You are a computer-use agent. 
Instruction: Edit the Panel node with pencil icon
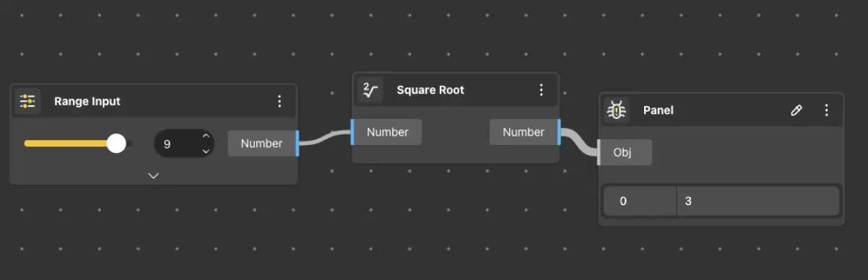pos(797,110)
